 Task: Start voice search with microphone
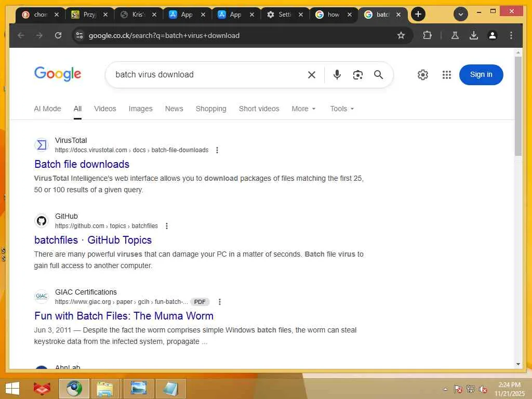[x=337, y=75]
